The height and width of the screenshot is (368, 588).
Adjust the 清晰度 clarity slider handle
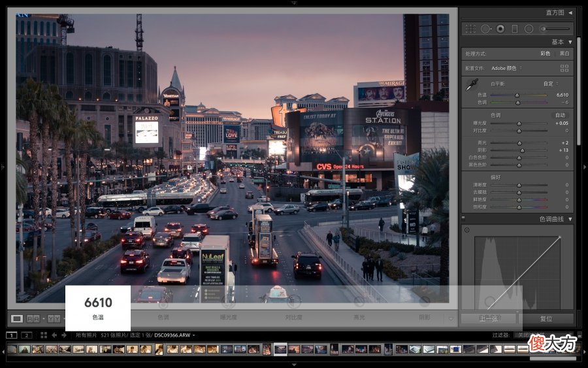point(519,186)
